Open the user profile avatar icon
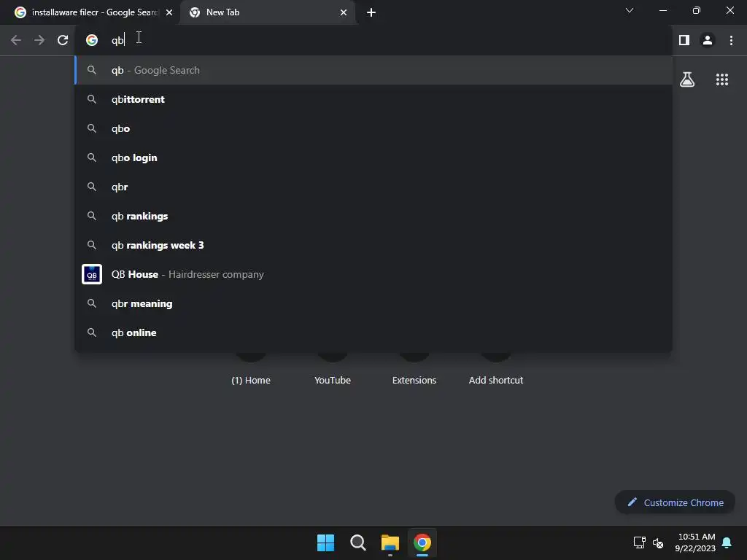Screen dimensions: 747x560 pyautogui.click(x=708, y=40)
